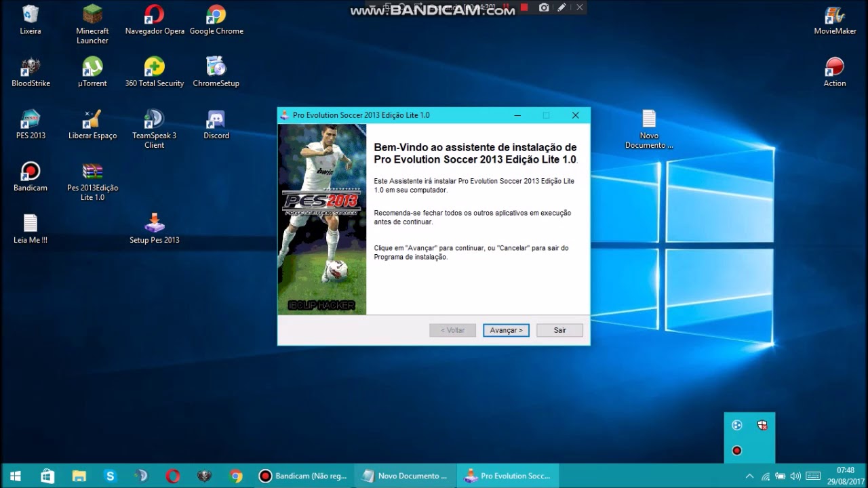868x488 pixels.
Task: Open Google Chrome from the taskbar
Action: click(x=236, y=476)
